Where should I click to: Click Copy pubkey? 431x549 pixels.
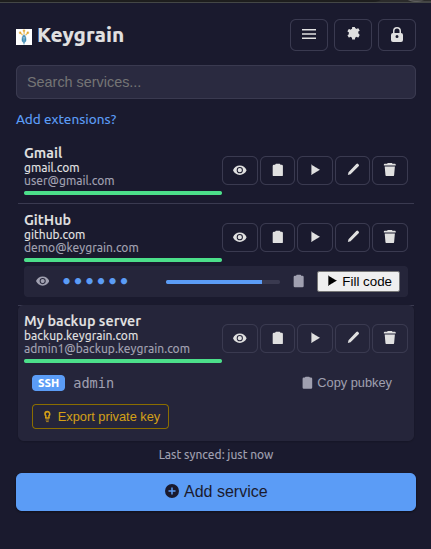[347, 383]
